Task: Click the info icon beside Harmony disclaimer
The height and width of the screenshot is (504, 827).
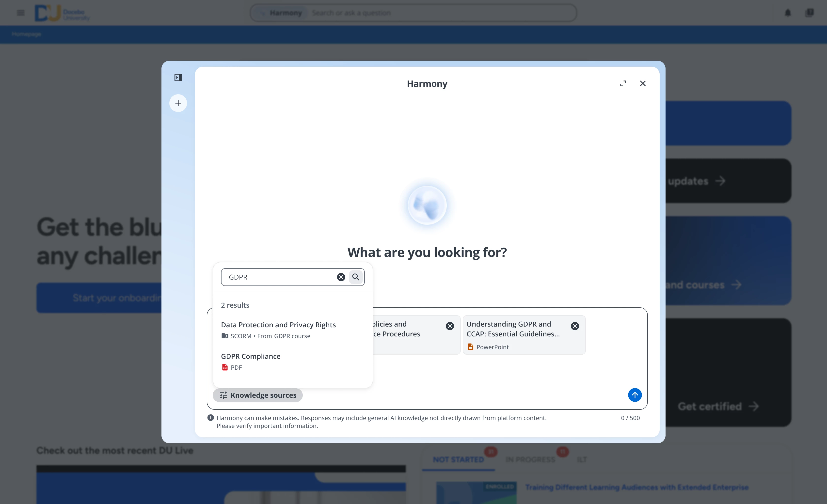Action: click(210, 418)
